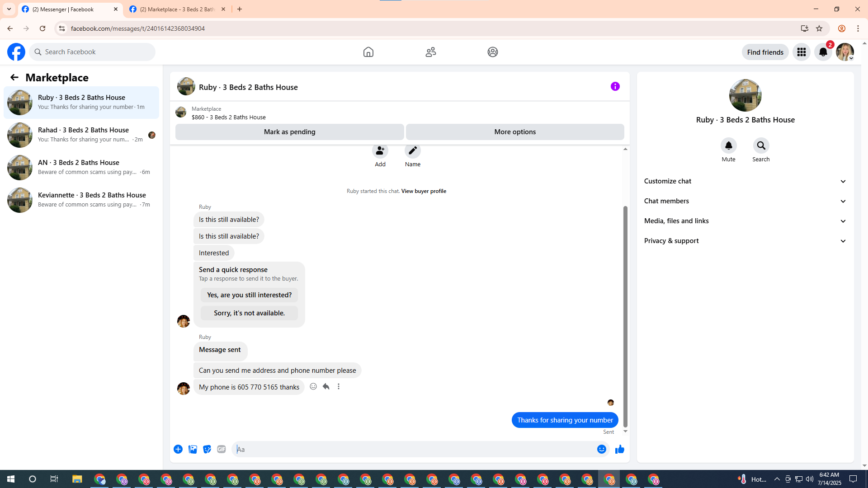Open View buyer profile link

[x=424, y=191]
